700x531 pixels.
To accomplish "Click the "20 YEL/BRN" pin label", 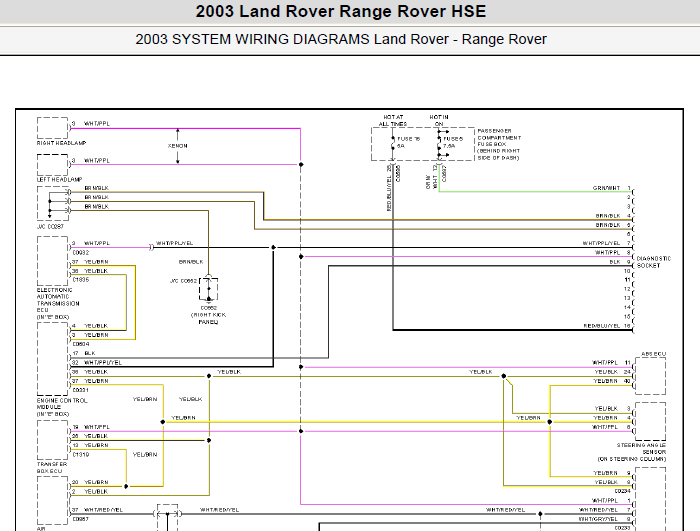I will tap(90, 482).
